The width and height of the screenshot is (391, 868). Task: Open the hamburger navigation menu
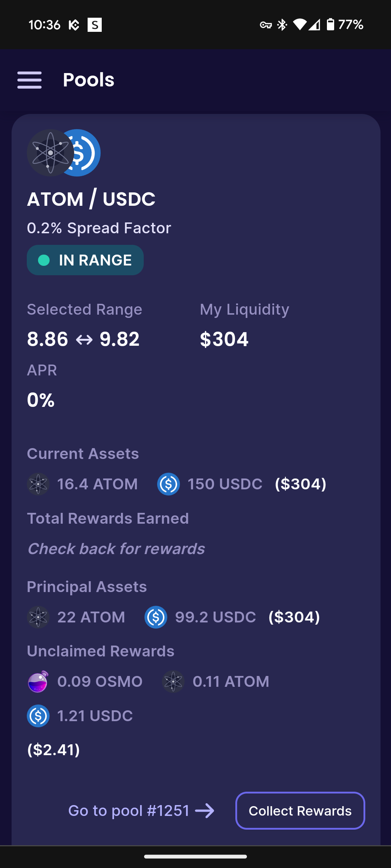coord(29,80)
